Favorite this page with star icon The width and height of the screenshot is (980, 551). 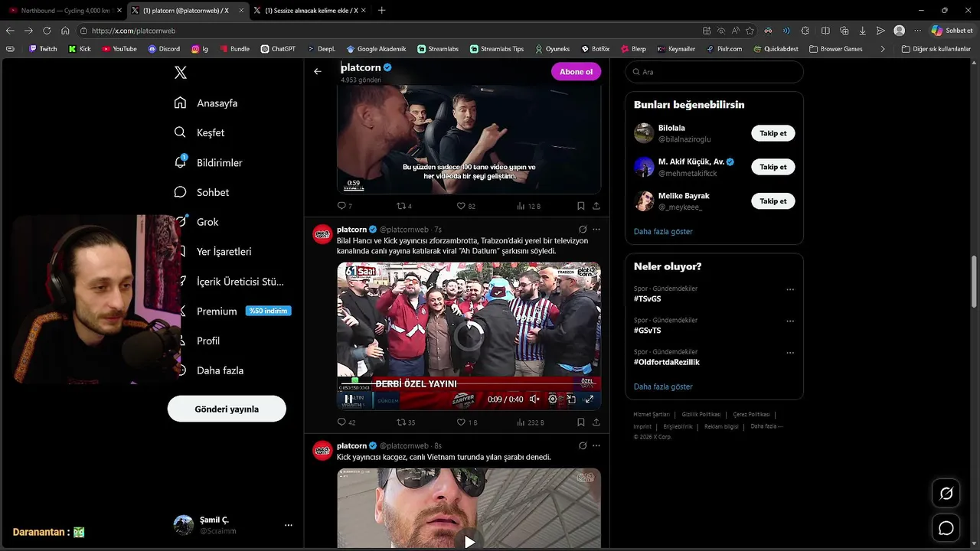[x=750, y=31]
